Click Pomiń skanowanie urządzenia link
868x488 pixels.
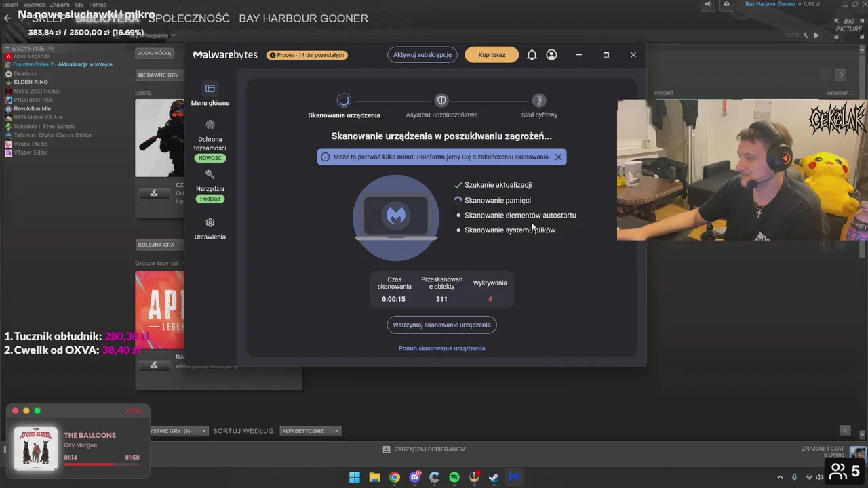pos(441,348)
